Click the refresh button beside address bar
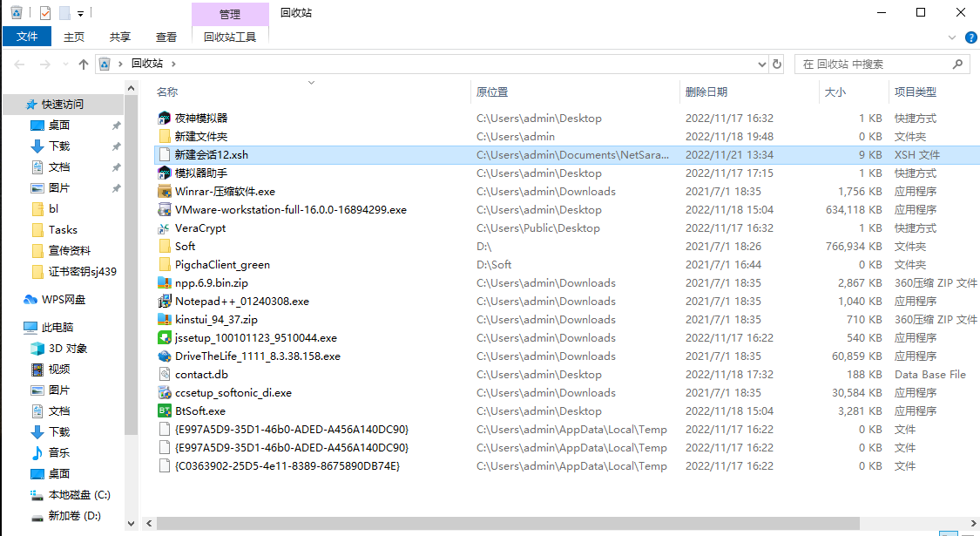Image resolution: width=980 pixels, height=536 pixels. (x=777, y=64)
